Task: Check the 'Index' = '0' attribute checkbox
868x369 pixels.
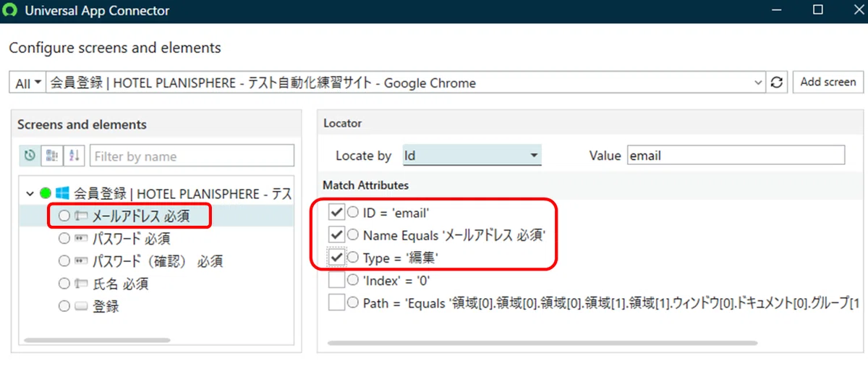Action: [x=336, y=280]
